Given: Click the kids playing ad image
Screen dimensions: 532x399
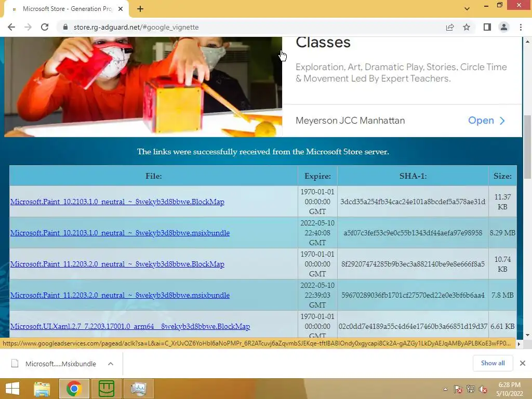Looking at the screenshot, I should click(143, 87).
